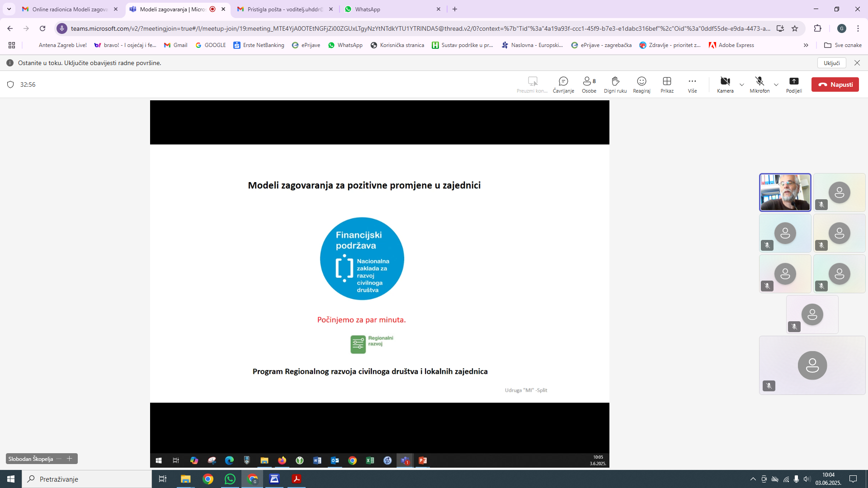This screenshot has width=868, height=488.
Task: Open the Reagiraj reactions menu
Action: pyautogui.click(x=642, y=84)
